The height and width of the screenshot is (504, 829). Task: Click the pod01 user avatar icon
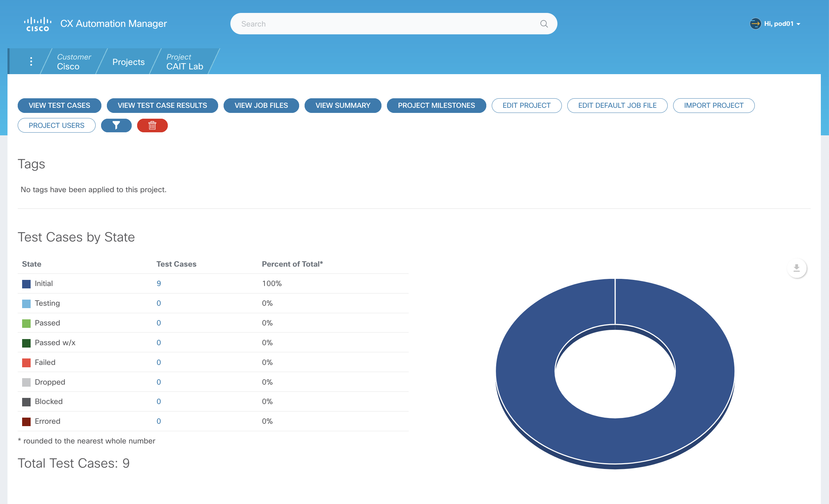point(755,24)
